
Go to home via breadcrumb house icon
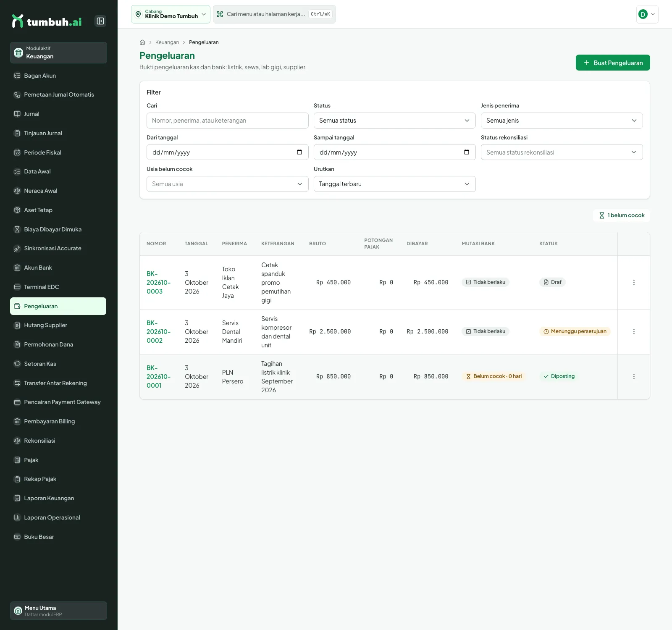142,42
